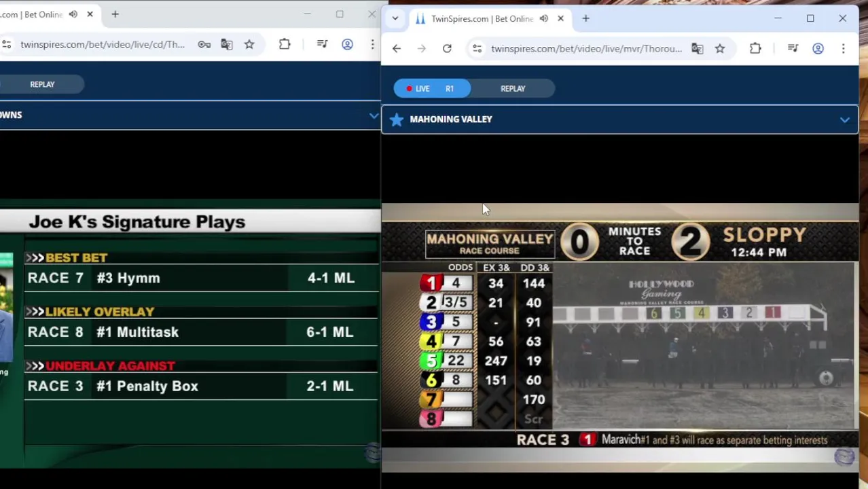868x489 pixels.
Task: Open site information icon in the left address bar
Action: click(6, 44)
